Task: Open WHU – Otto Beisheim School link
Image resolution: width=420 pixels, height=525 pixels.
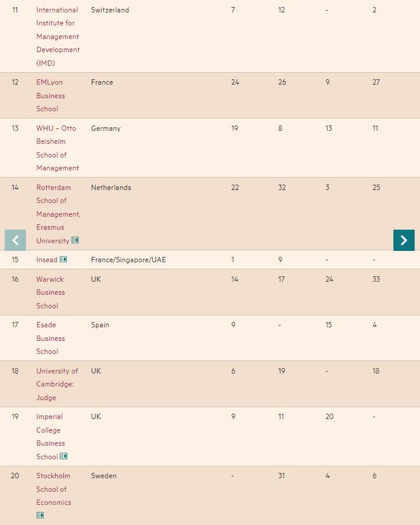Action: tap(57, 148)
